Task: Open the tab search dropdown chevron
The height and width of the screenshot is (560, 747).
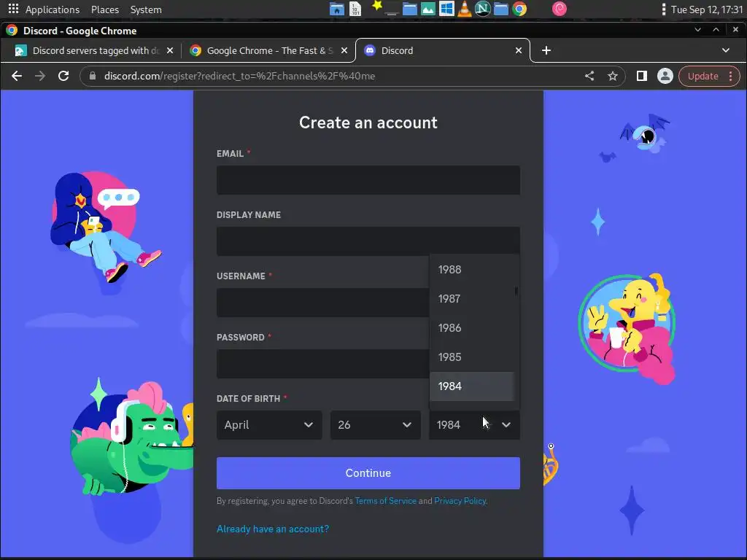Action: 726,50
